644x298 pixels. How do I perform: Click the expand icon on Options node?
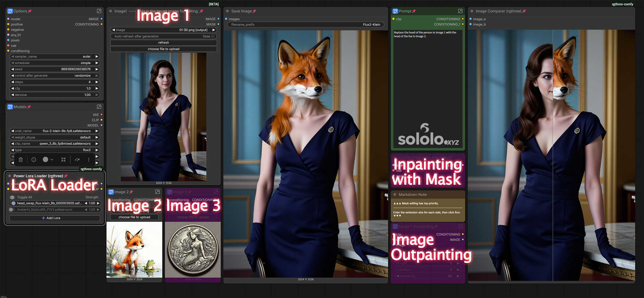(99, 11)
